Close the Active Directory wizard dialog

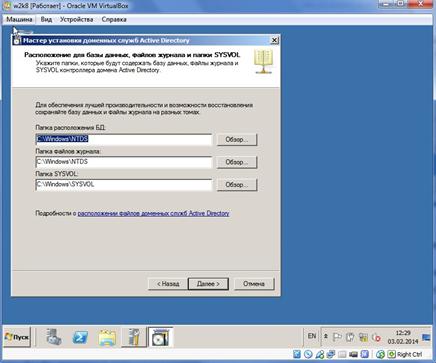click(274, 40)
